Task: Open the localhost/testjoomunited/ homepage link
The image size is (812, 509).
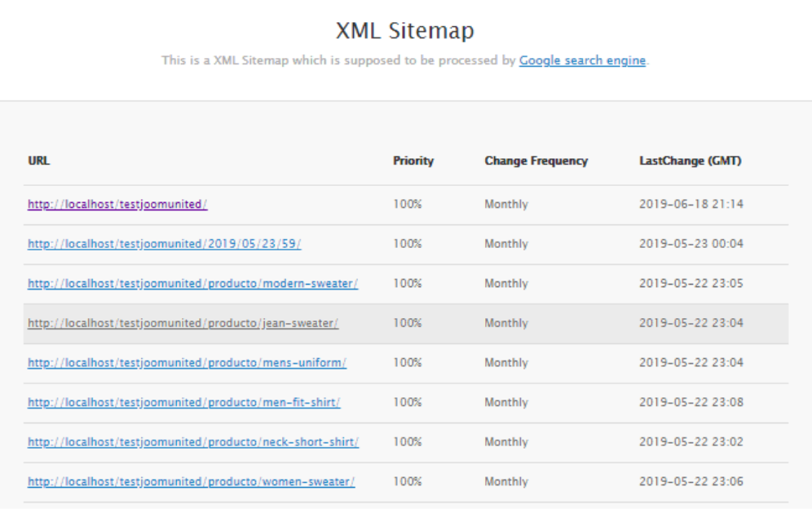Action: [117, 205]
